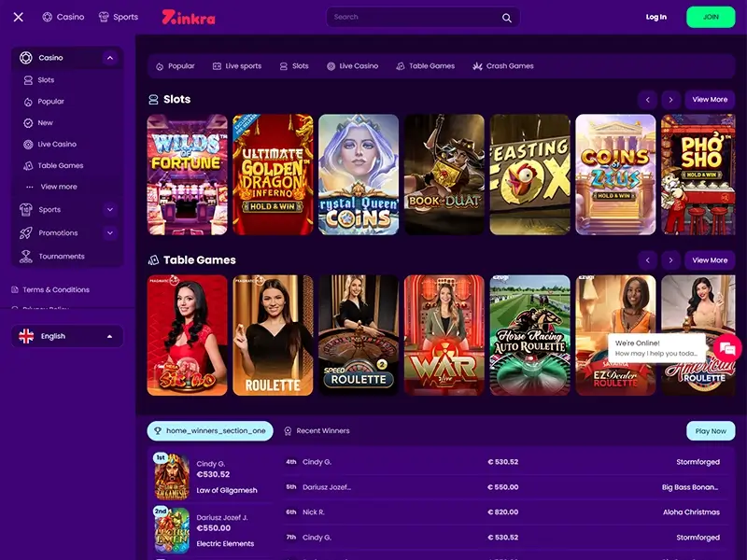747x560 pixels.
Task: Click View More for Slots
Action: [x=710, y=100]
